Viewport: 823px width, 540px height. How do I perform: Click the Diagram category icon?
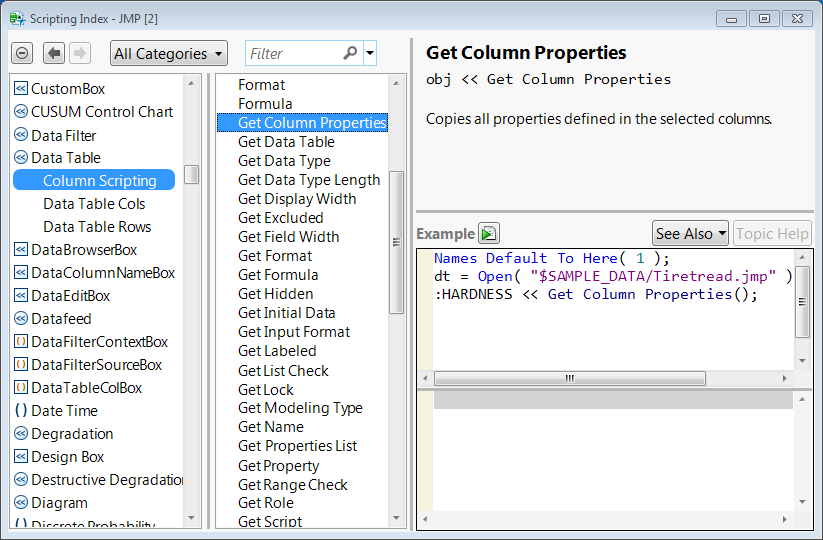(21, 503)
